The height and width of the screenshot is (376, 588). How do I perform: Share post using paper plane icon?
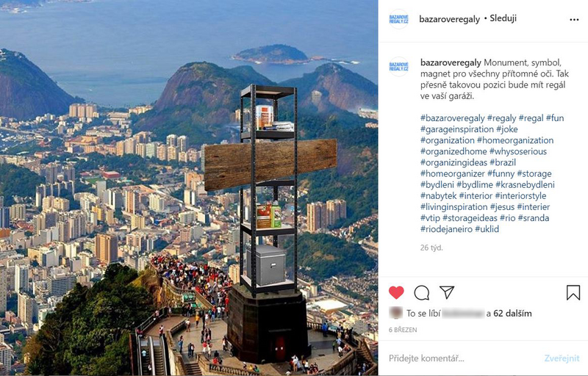click(447, 292)
